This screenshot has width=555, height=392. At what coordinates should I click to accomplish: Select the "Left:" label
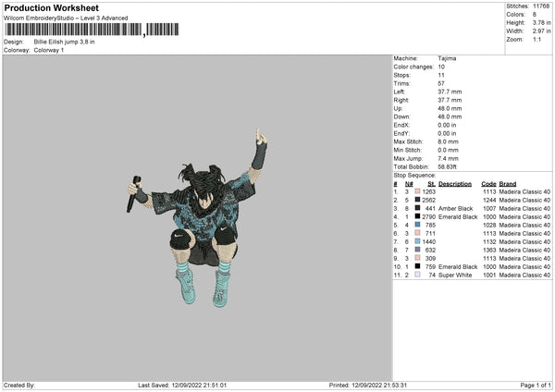399,92
